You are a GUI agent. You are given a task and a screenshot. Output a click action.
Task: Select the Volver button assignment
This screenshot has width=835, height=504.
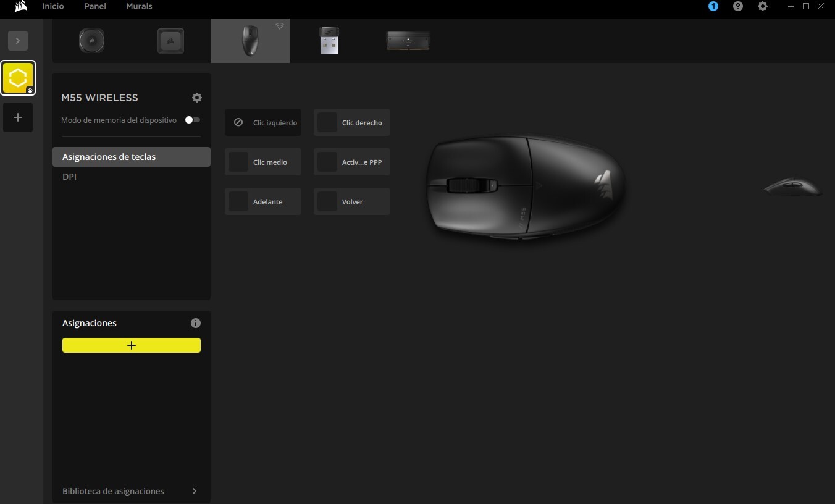[352, 201]
